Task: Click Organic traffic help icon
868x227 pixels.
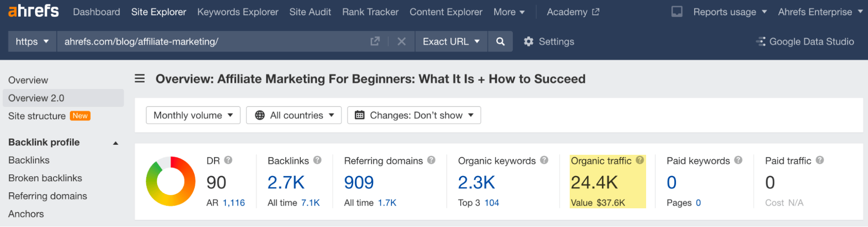Action: point(640,160)
